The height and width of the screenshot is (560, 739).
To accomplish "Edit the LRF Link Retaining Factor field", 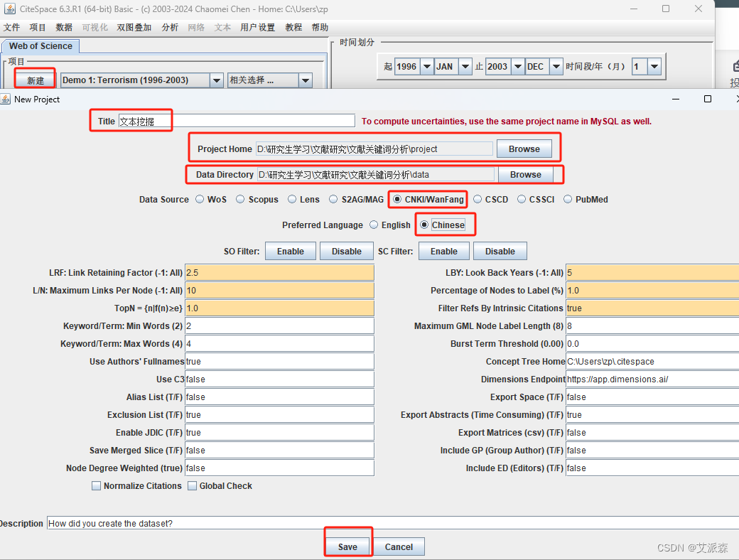I will click(279, 272).
